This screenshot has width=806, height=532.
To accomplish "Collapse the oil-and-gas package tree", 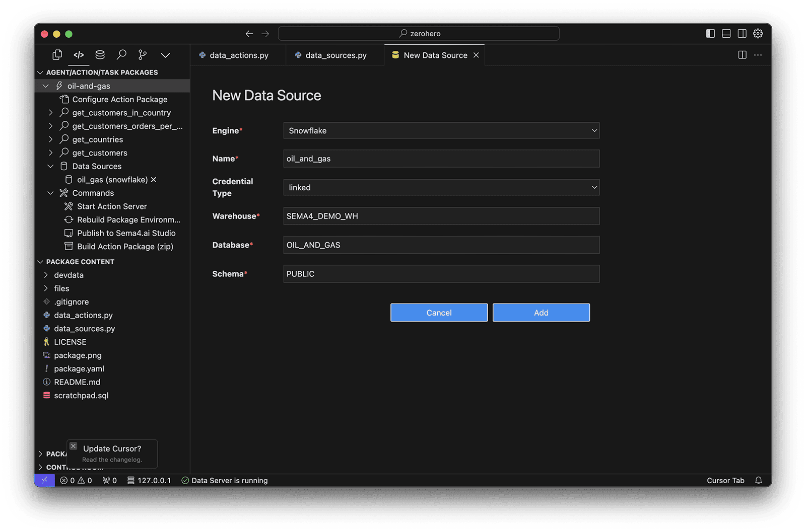I will point(46,86).
